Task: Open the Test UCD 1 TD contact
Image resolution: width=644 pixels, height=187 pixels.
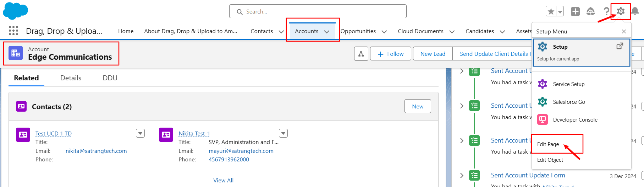Action: click(54, 134)
